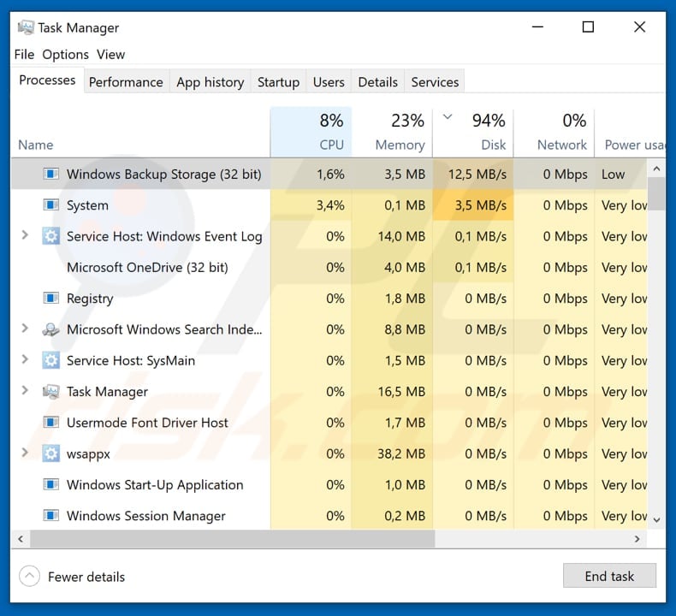676x616 pixels.
Task: Switch to the Users tab
Action: click(x=329, y=81)
